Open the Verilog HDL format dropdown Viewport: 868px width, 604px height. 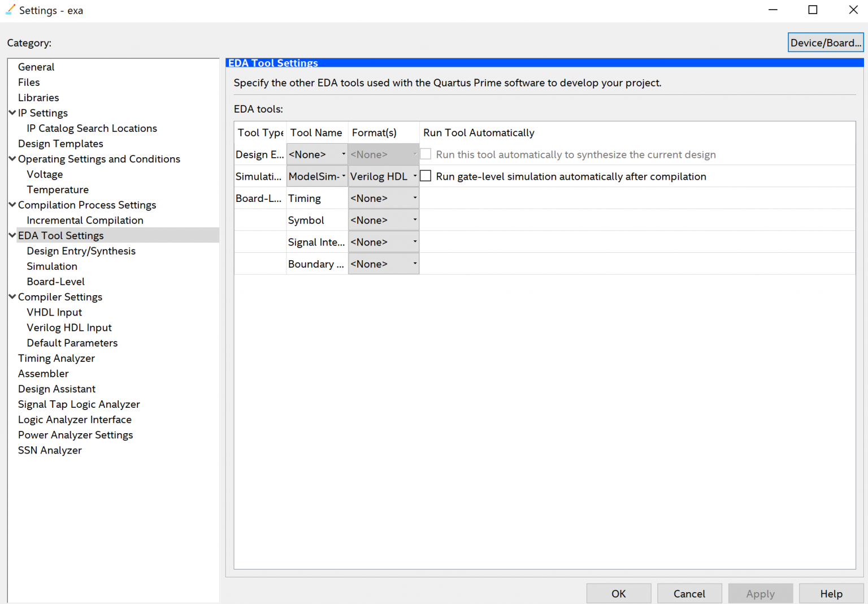383,176
